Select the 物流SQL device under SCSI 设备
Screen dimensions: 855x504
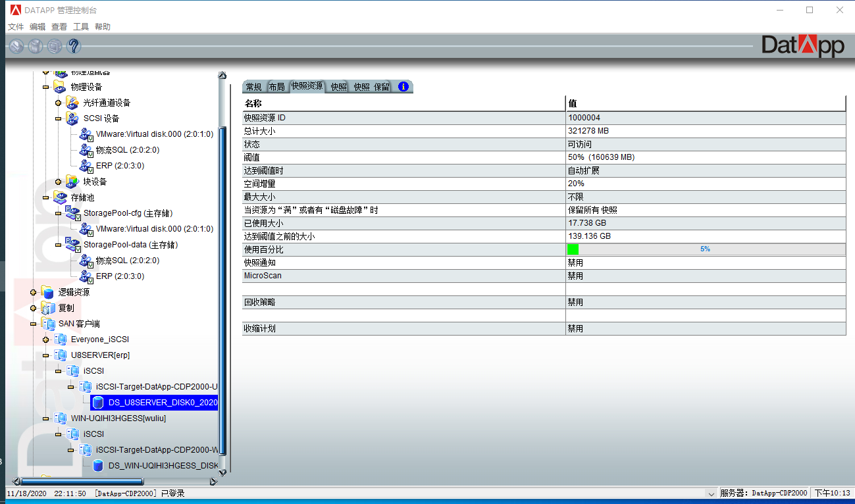127,150
